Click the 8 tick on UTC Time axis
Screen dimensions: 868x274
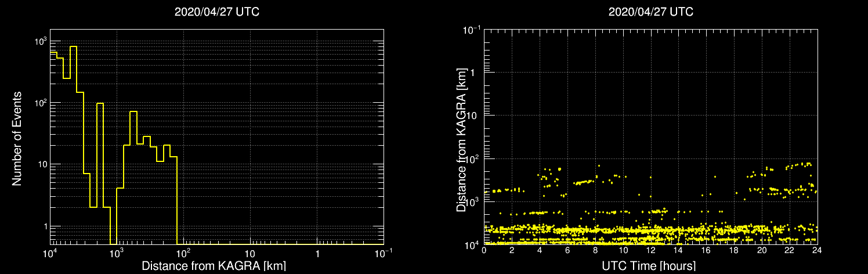(x=595, y=250)
